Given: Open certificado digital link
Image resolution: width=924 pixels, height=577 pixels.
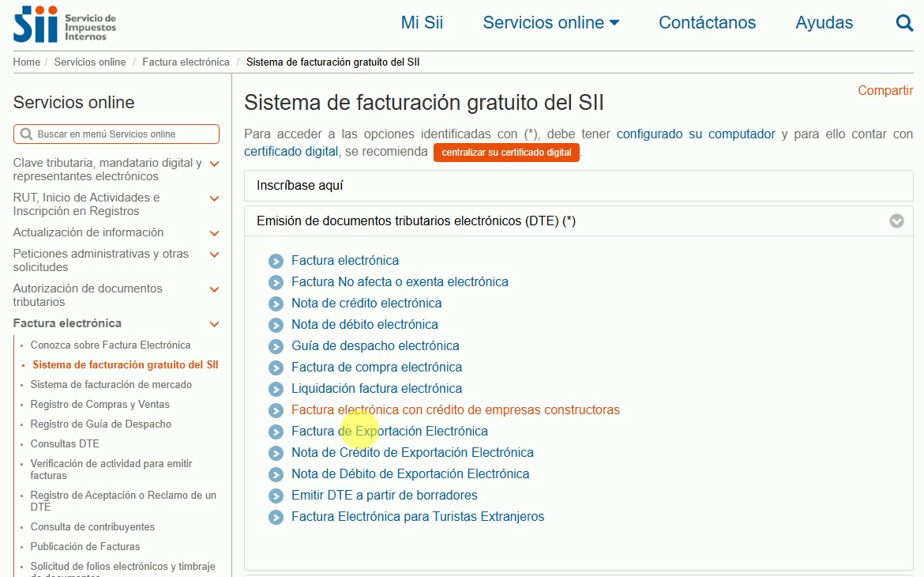Looking at the screenshot, I should 291,152.
